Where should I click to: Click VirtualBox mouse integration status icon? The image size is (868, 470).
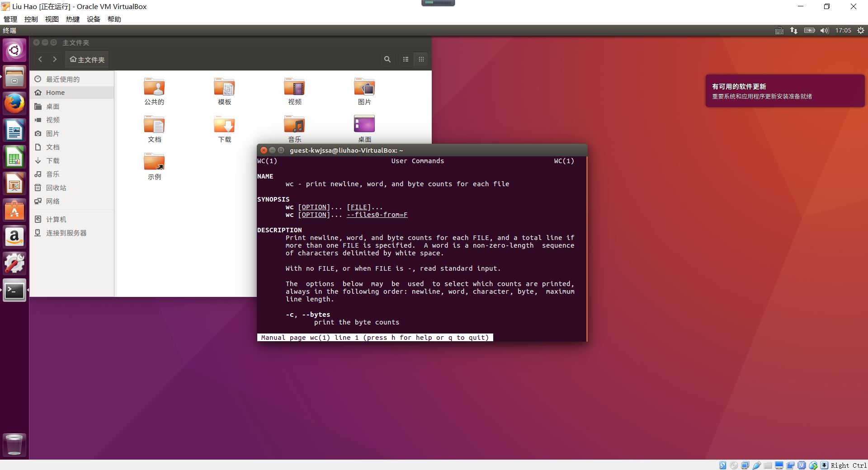(x=813, y=465)
